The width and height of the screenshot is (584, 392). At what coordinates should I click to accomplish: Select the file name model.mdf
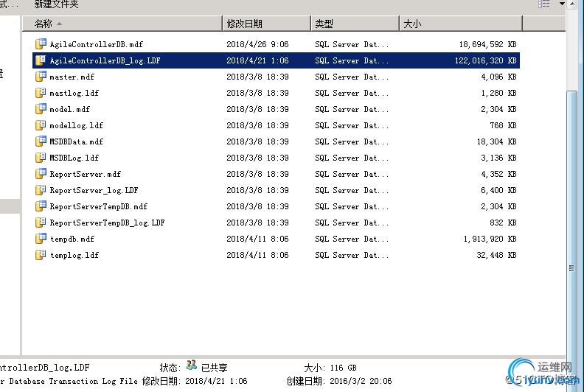(x=69, y=109)
